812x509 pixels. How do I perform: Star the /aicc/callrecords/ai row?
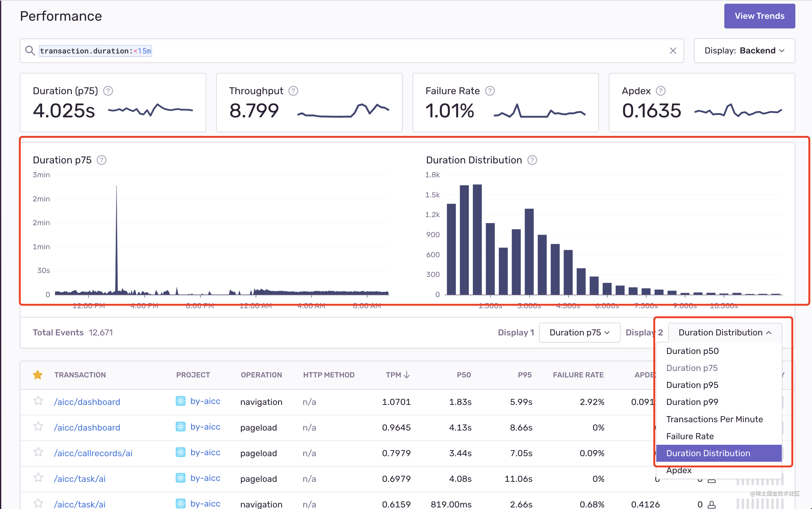(x=38, y=452)
